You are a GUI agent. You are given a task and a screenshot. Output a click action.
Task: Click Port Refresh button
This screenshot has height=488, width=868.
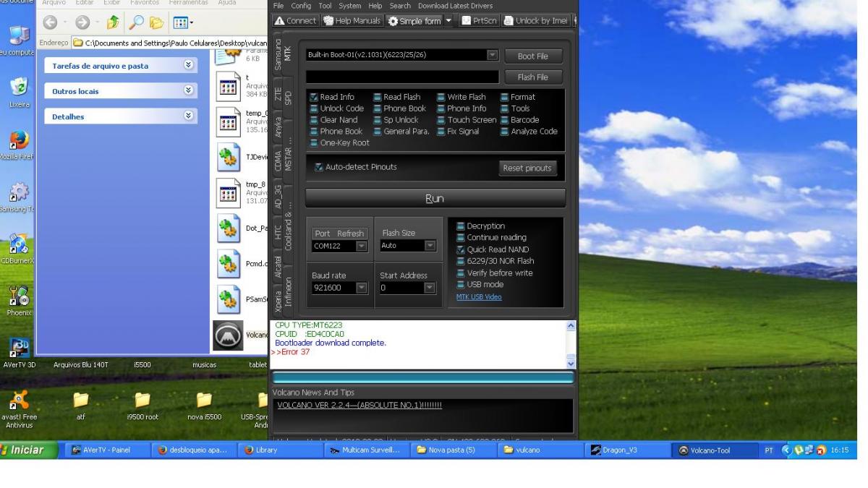click(x=339, y=233)
